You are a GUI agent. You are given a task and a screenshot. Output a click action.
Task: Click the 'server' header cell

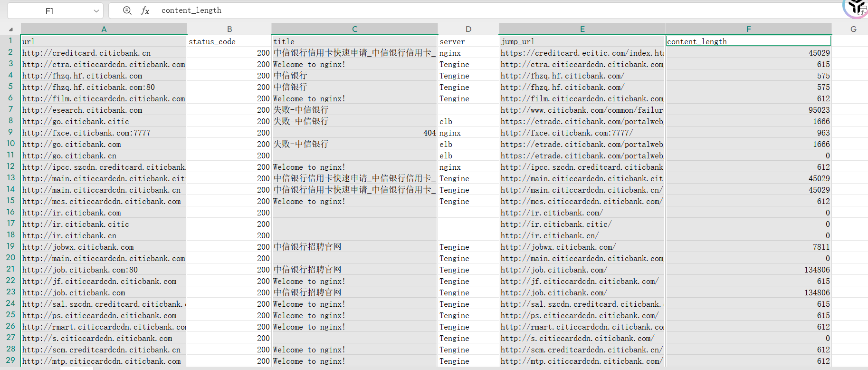pyautogui.click(x=468, y=41)
